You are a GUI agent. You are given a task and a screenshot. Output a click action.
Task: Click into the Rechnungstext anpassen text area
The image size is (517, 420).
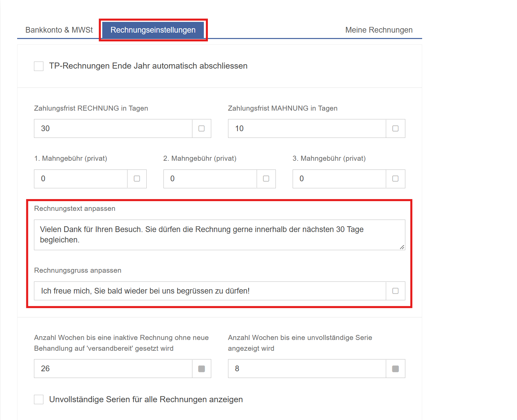click(220, 235)
